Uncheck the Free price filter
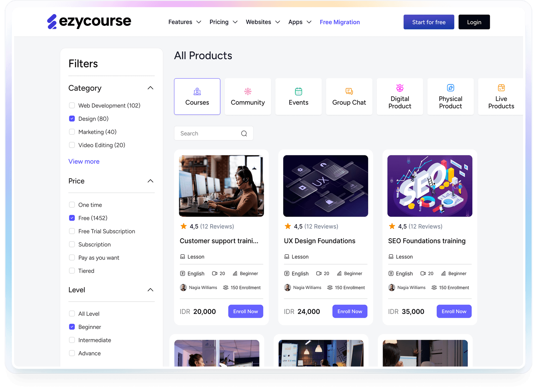This screenshot has width=537, height=392. 72,218
